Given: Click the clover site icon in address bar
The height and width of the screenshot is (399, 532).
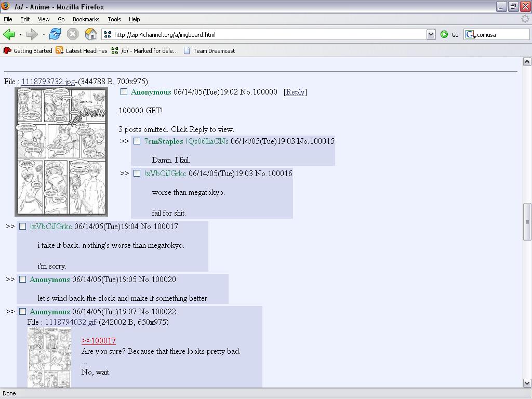Looking at the screenshot, I should point(108,35).
